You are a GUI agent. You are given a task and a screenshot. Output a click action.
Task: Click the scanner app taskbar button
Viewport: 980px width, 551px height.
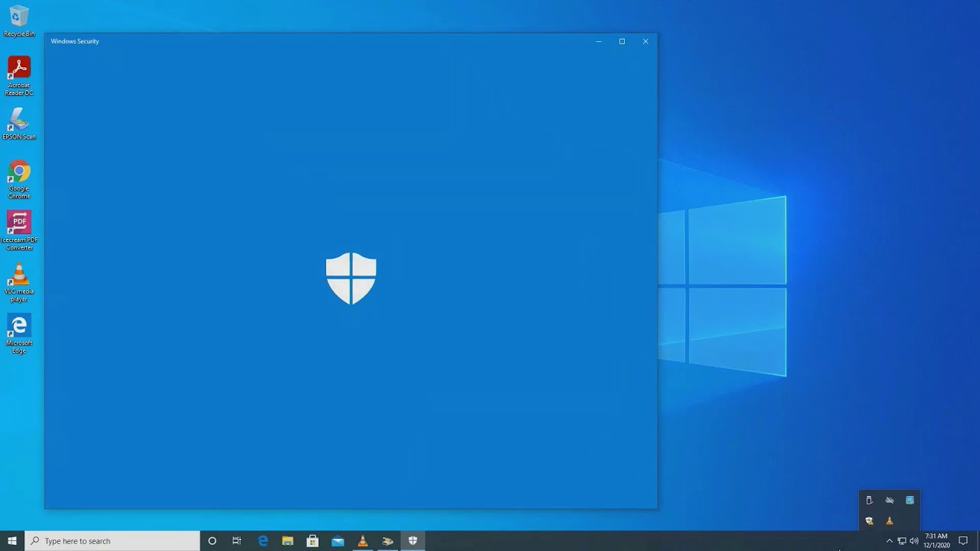(x=387, y=541)
